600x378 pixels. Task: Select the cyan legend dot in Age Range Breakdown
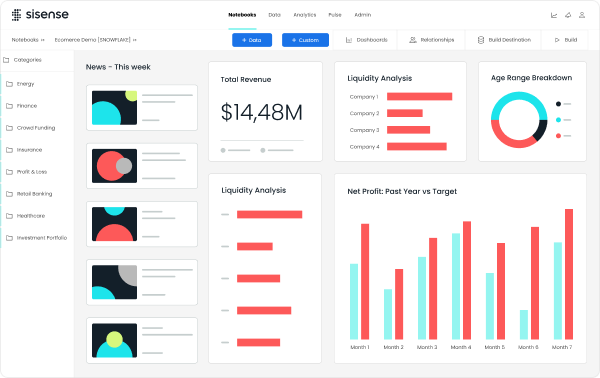(x=558, y=120)
